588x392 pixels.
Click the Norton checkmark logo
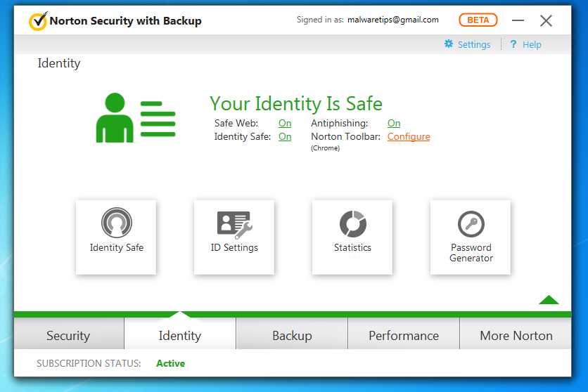point(38,21)
